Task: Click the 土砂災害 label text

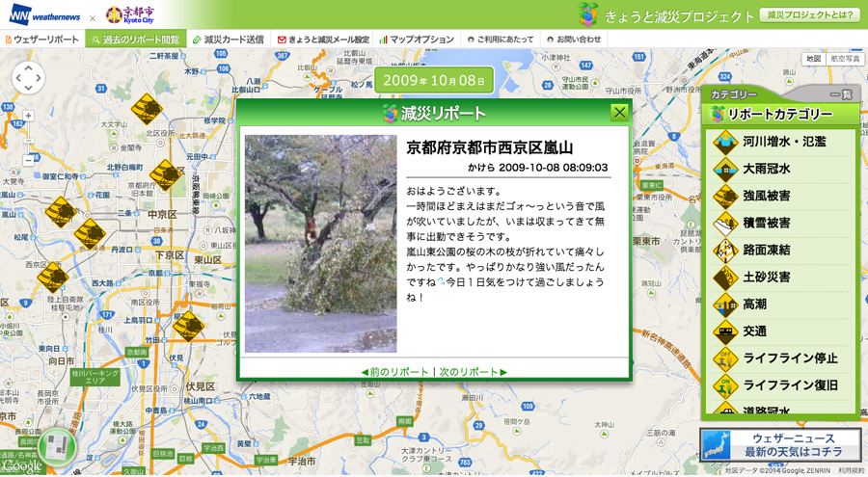Action: [x=766, y=278]
